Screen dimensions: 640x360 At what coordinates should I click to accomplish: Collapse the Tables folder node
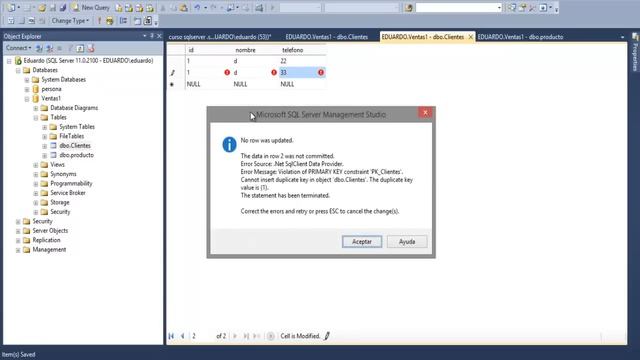click(36, 118)
